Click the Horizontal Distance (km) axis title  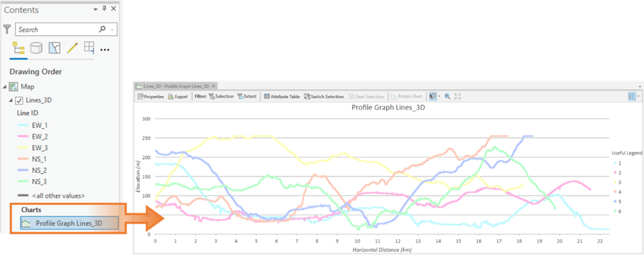pos(382,250)
